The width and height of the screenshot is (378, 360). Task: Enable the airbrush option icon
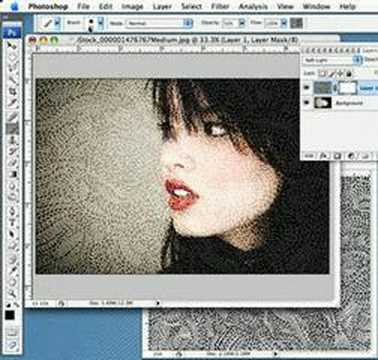pos(296,23)
